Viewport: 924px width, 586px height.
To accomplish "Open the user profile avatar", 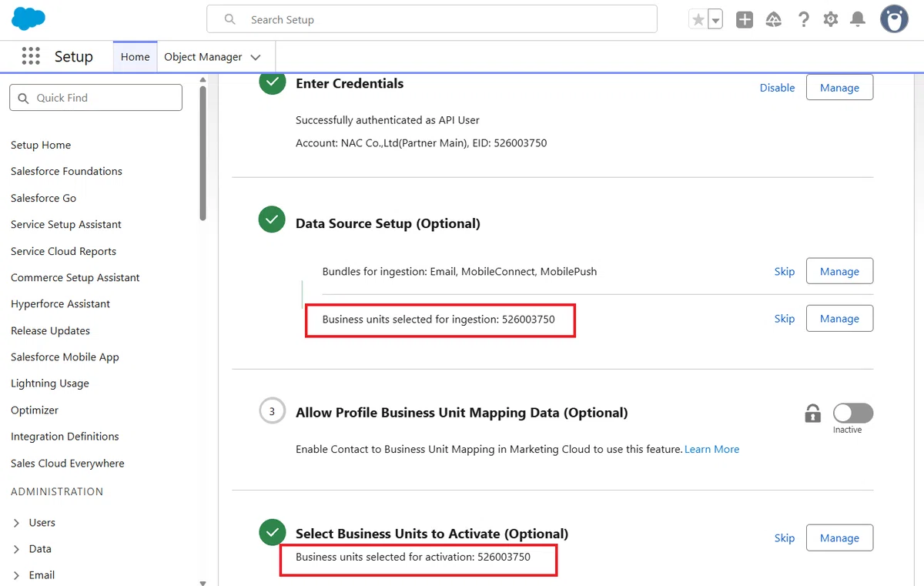I will point(894,19).
